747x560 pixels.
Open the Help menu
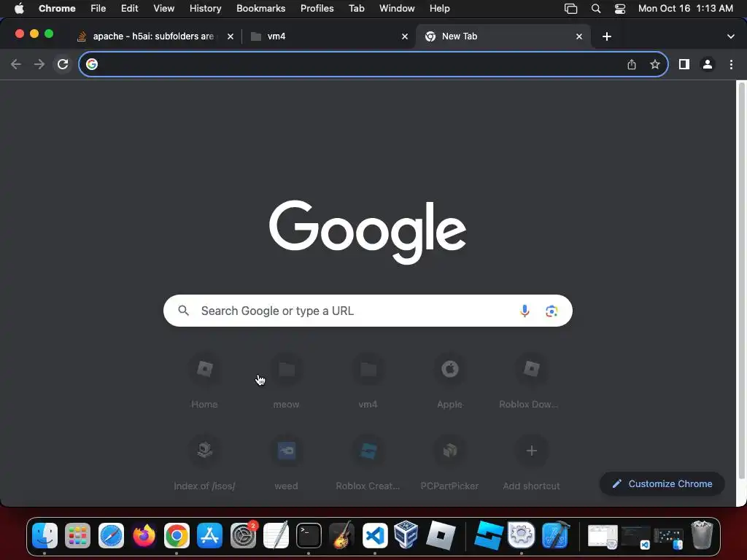[x=440, y=9]
